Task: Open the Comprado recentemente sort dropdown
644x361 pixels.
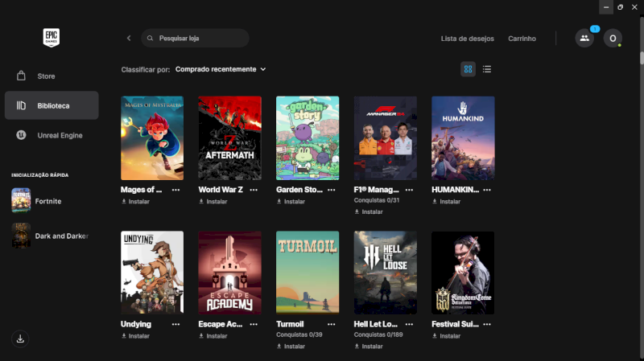Action: pos(221,69)
